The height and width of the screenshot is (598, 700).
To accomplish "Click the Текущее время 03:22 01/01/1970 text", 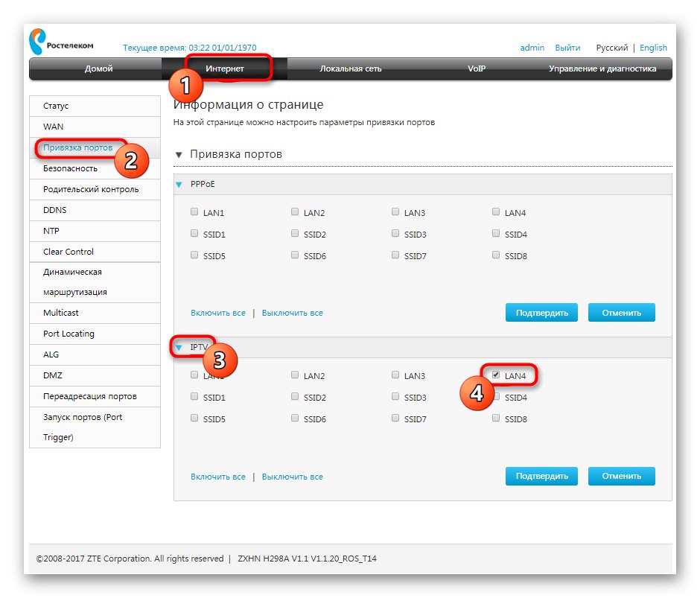I will (190, 48).
